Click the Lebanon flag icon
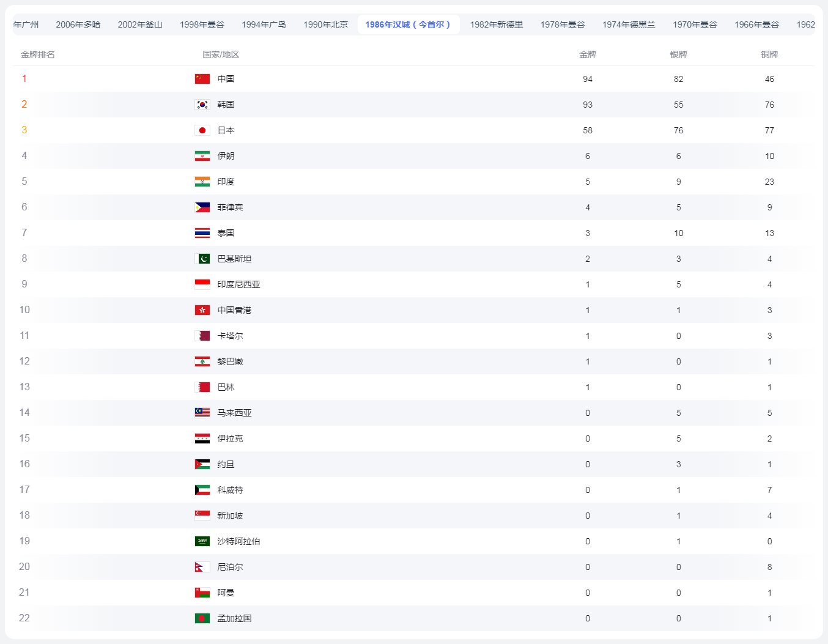Viewport: 828px width, 644px height. 202,361
